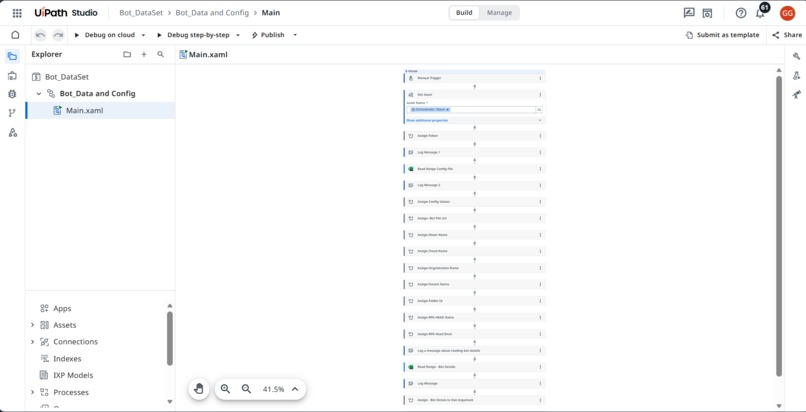Select Main.xaml tab

point(204,54)
